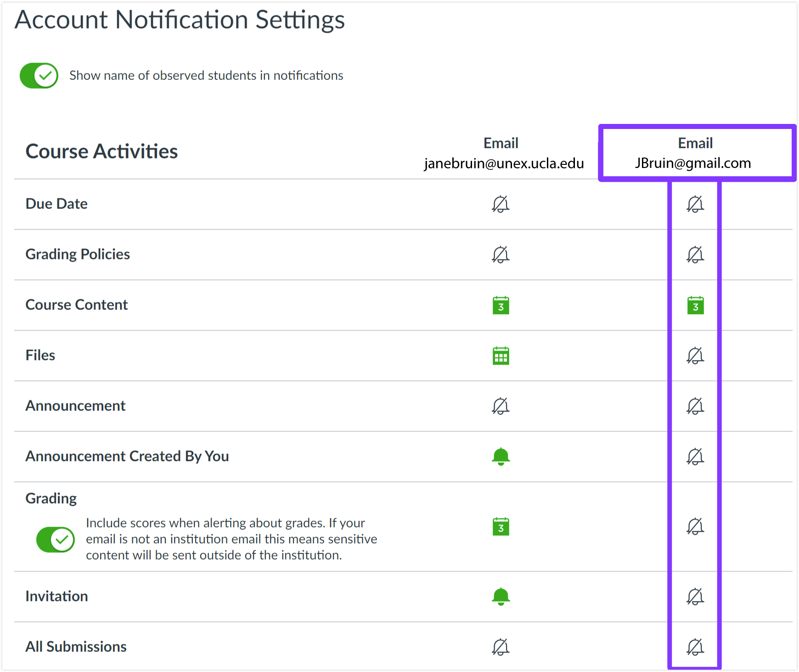The width and height of the screenshot is (799, 672).
Task: Click the daily summary icon for Grading notifications
Action: (501, 527)
